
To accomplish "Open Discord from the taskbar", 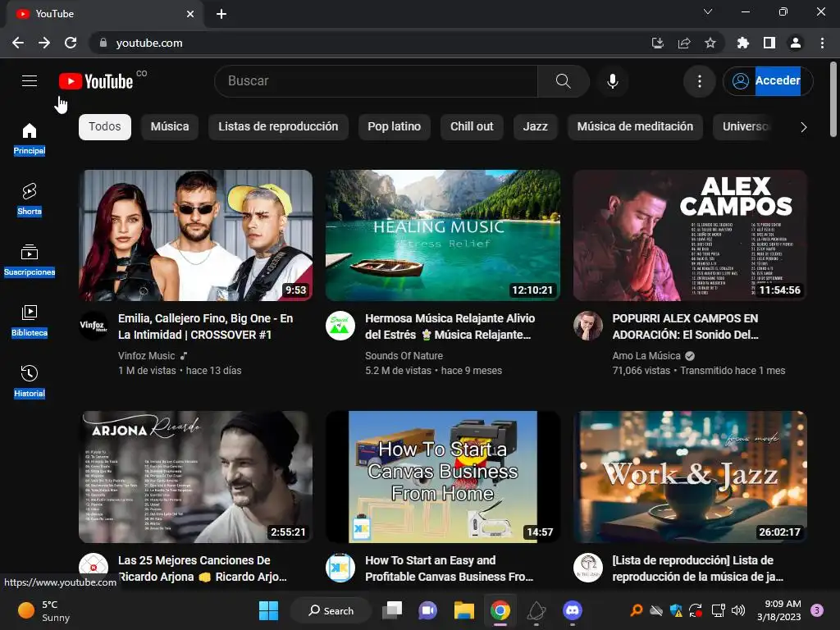I will [572, 610].
